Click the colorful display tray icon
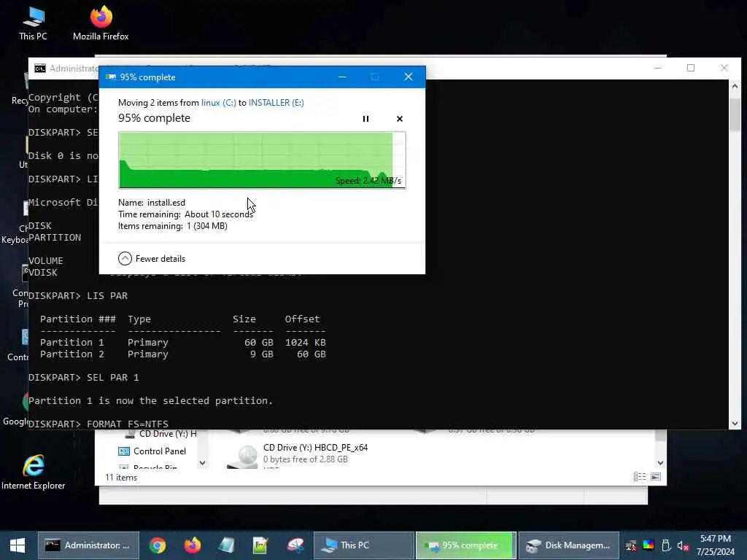This screenshot has width=747, height=560. click(649, 545)
